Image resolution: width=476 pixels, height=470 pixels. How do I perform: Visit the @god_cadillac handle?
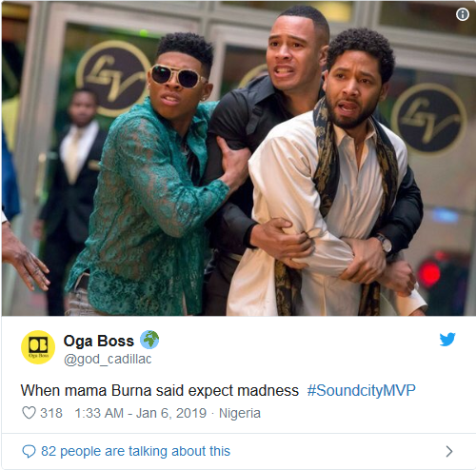point(108,360)
